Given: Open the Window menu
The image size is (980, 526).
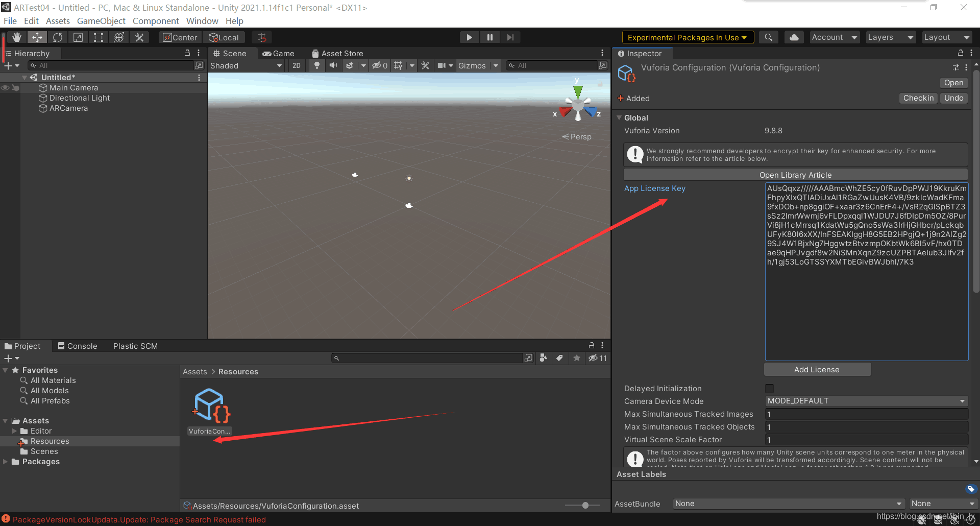Looking at the screenshot, I should [x=202, y=21].
